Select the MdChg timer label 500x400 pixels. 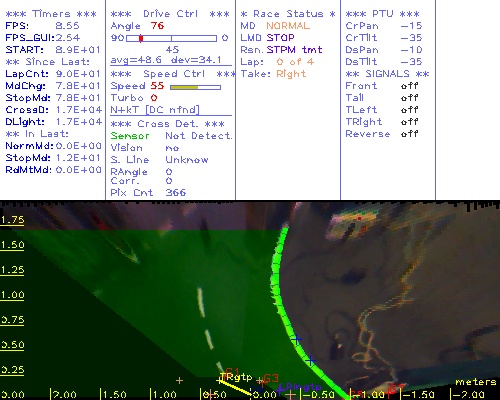pyautogui.click(x=25, y=86)
